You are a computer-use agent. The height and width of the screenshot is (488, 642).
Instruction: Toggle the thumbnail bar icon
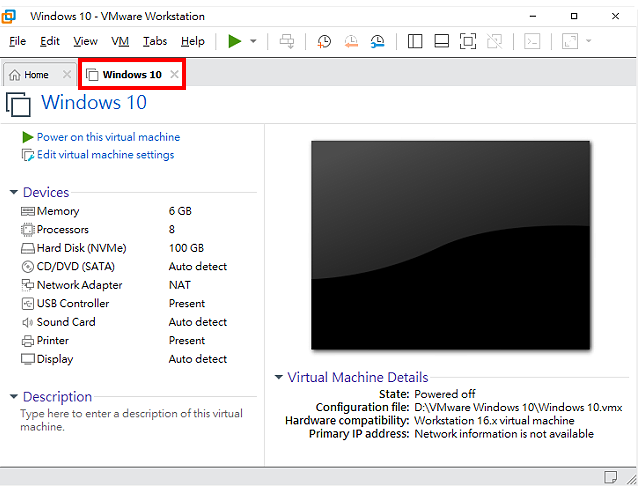[441, 41]
